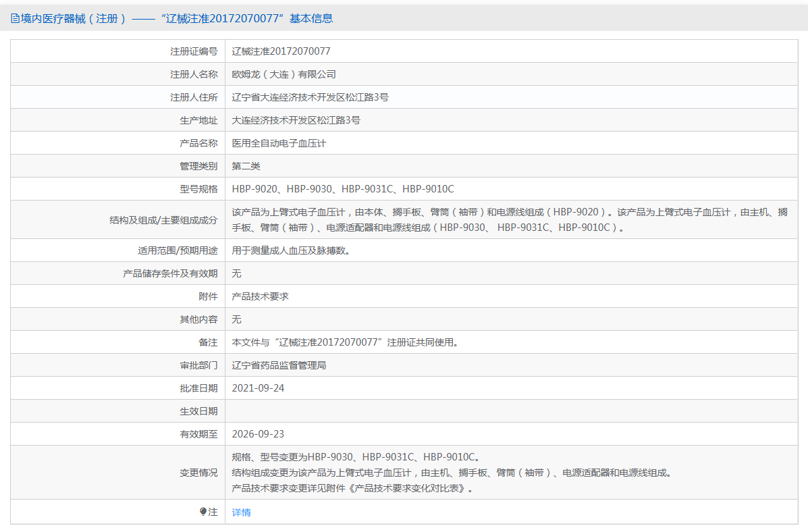808x532 pixels.
Task: Select change line 产品技术要求变更详见附件
Action: [353, 488]
